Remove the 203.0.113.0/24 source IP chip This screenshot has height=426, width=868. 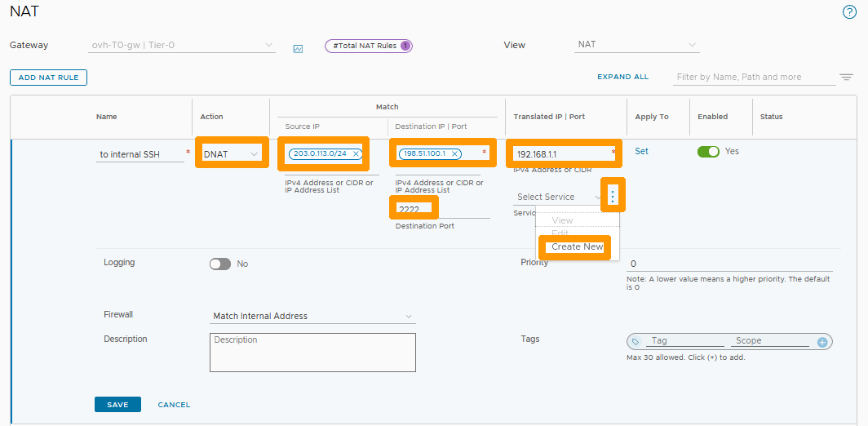pos(356,153)
